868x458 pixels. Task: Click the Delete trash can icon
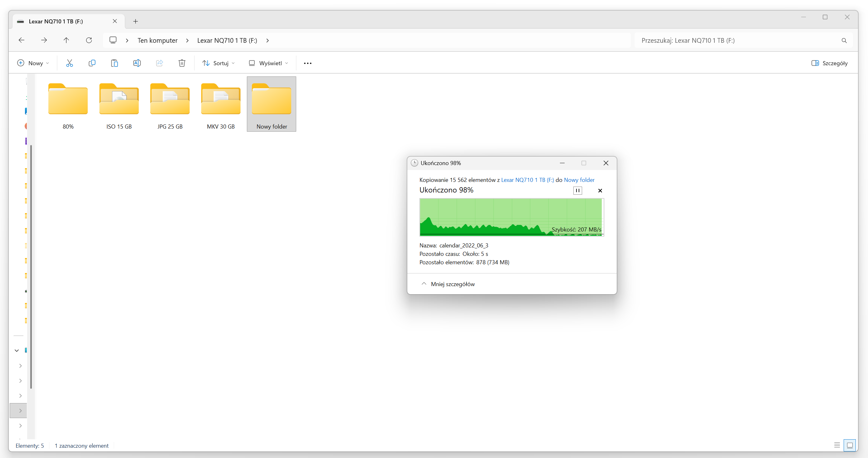click(x=182, y=63)
